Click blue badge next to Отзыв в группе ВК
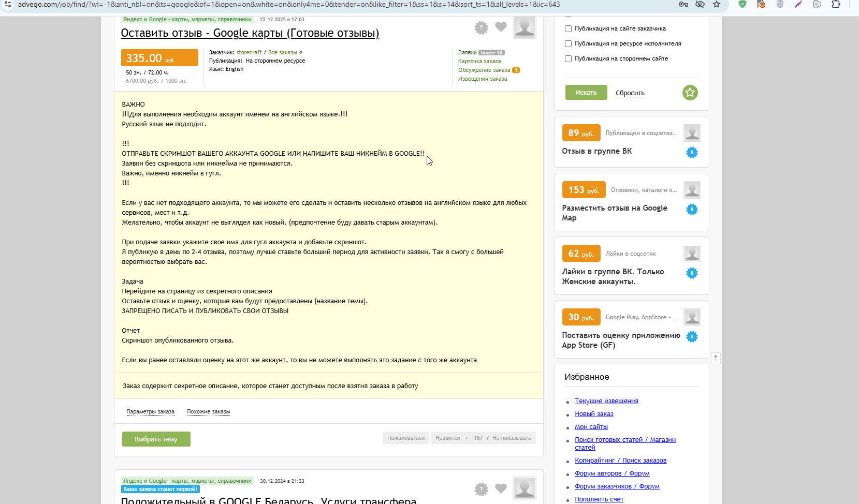859x504 pixels. [x=692, y=153]
